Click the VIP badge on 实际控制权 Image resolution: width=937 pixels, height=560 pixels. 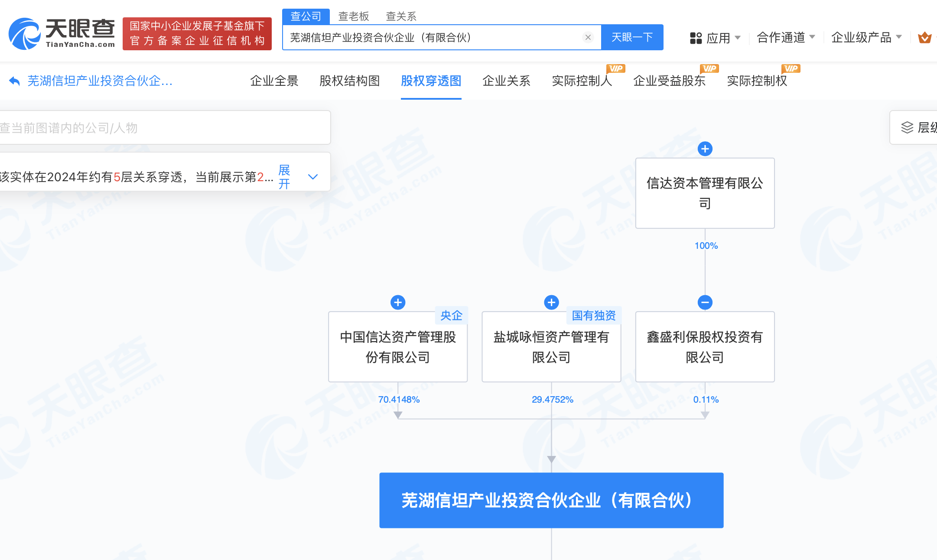(x=791, y=68)
